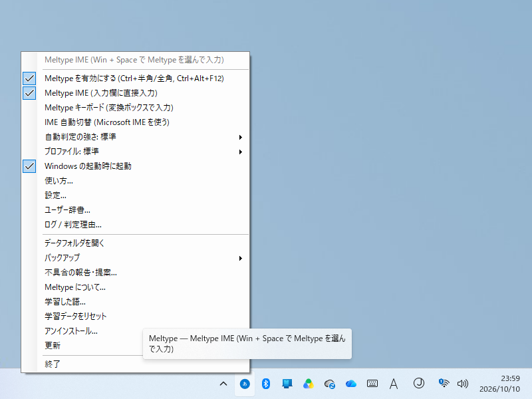
Task: Open the Google Drive tray icon
Action: coord(309,384)
